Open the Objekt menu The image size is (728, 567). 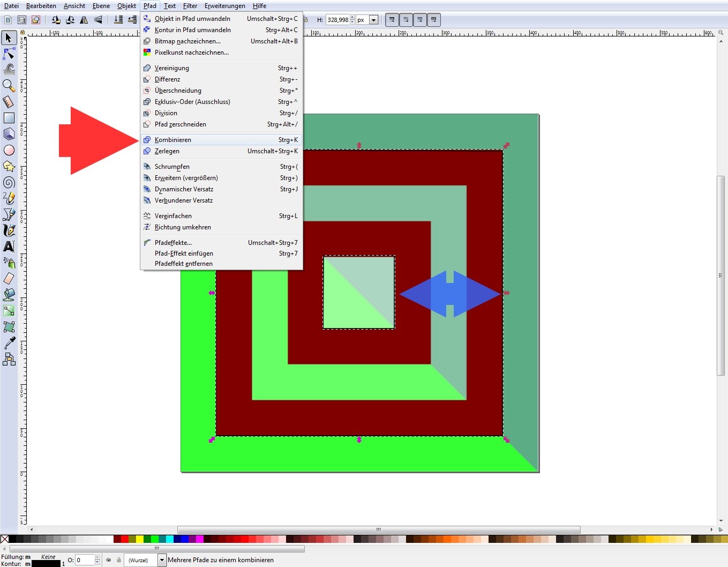coord(127,6)
